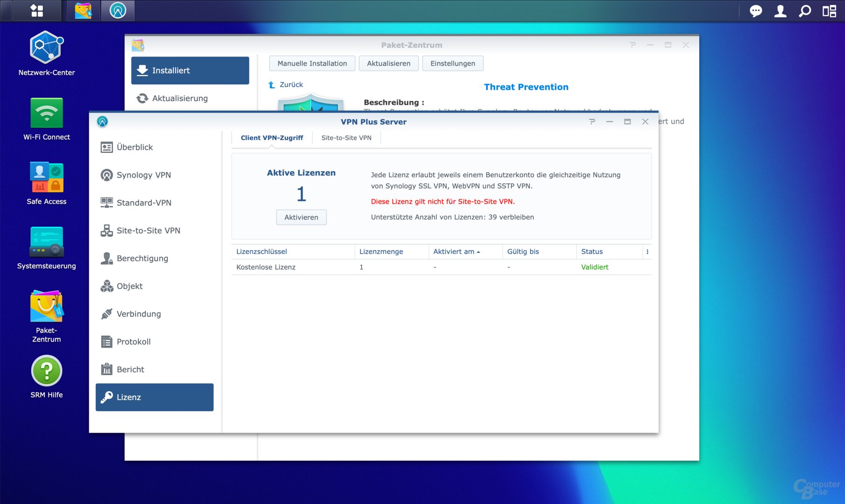Select Lizenz sidebar entry
The image size is (845, 504).
pyautogui.click(x=155, y=397)
